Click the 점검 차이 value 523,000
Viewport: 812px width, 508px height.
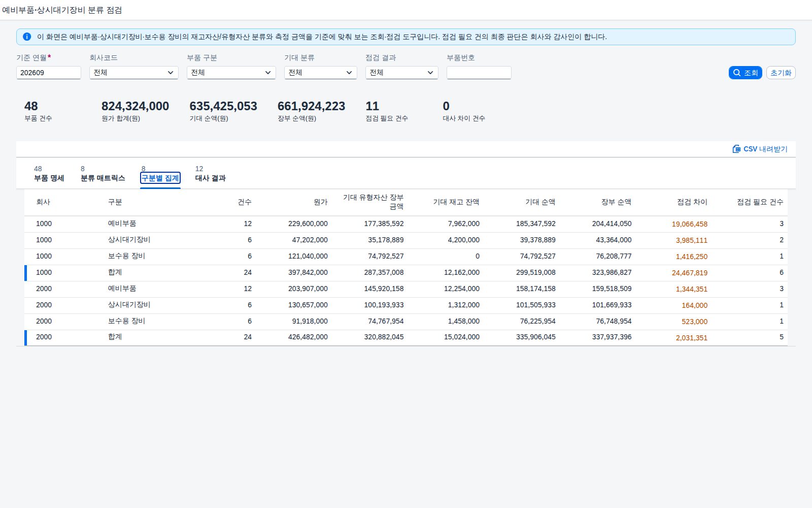[x=695, y=322]
